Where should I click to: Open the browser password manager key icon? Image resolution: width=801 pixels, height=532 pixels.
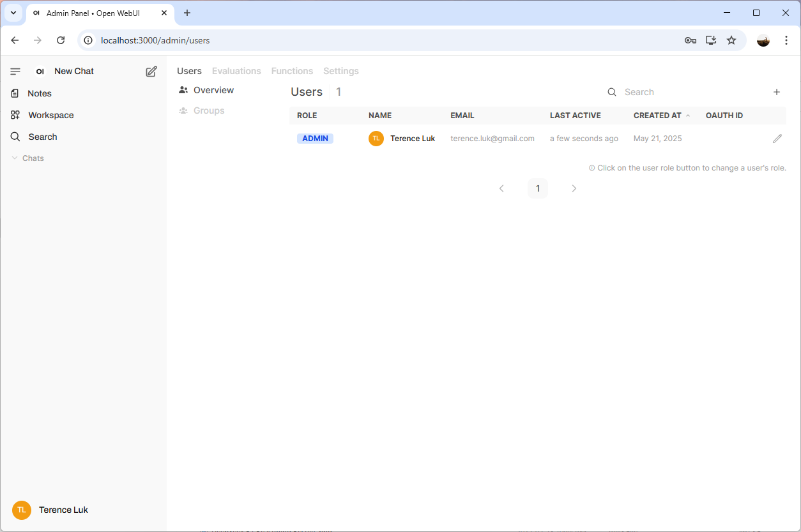(x=690, y=40)
